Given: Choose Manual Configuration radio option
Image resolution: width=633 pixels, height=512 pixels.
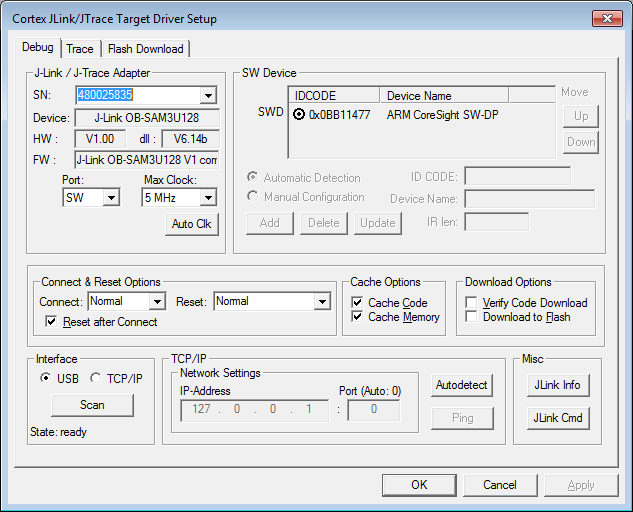Looking at the screenshot, I should (x=253, y=197).
